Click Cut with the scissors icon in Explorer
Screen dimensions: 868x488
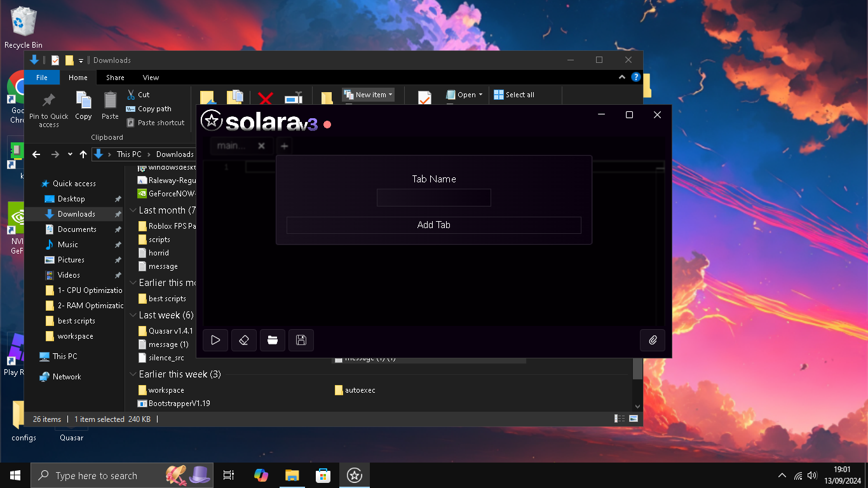139,95
